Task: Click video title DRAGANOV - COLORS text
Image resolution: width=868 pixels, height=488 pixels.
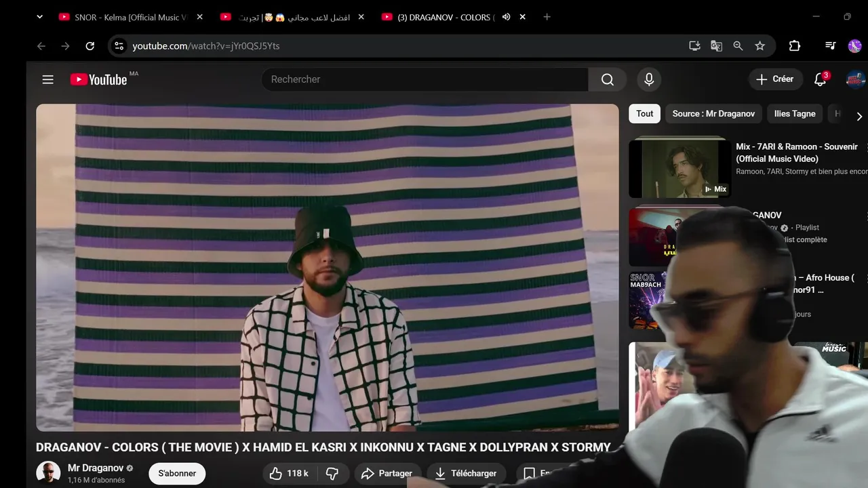Action: tap(323, 447)
